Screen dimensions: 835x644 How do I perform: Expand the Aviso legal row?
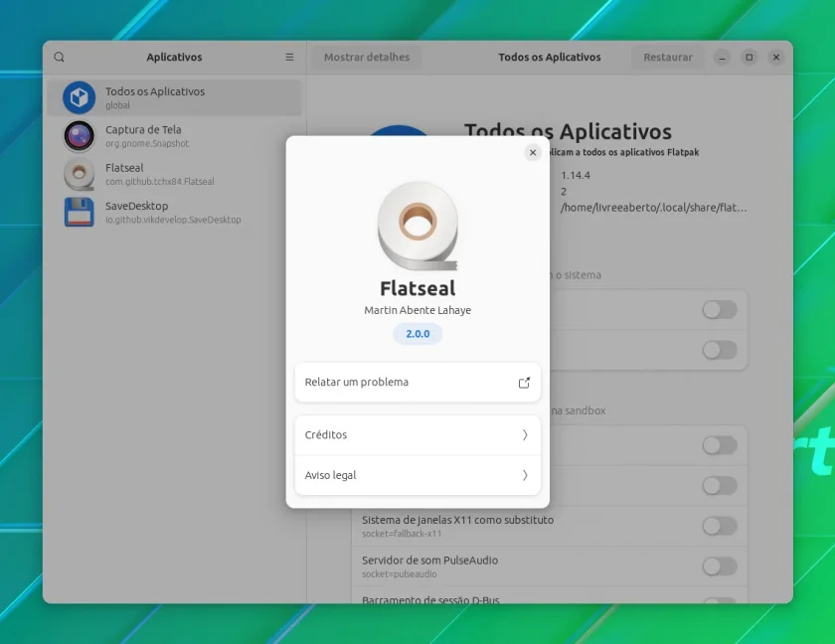point(417,475)
